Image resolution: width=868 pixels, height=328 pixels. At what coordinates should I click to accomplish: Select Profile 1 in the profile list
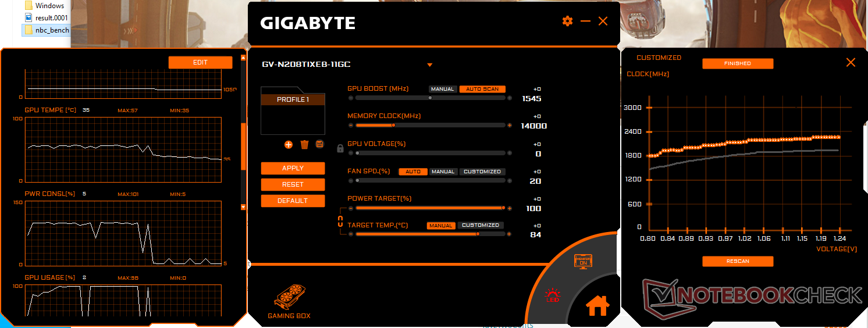tap(293, 100)
